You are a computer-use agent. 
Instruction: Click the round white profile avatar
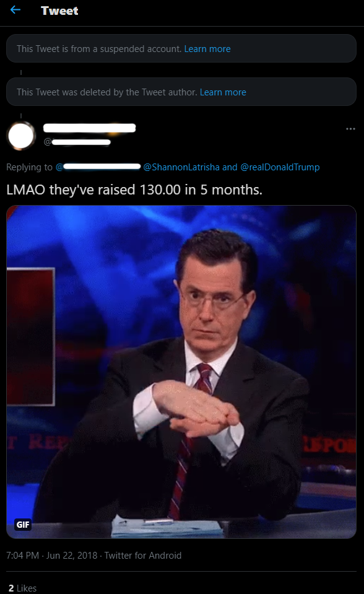(21, 135)
